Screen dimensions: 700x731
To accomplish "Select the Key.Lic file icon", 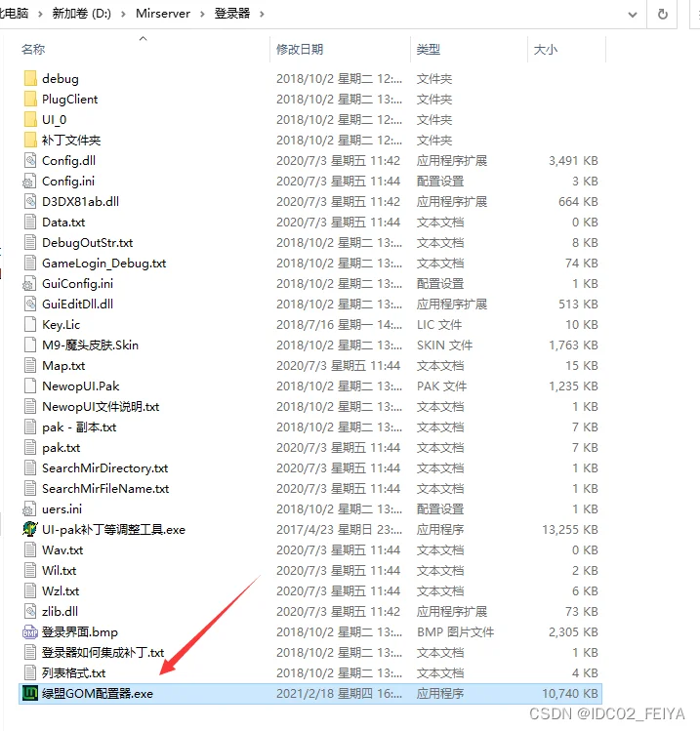I will pos(29,325).
